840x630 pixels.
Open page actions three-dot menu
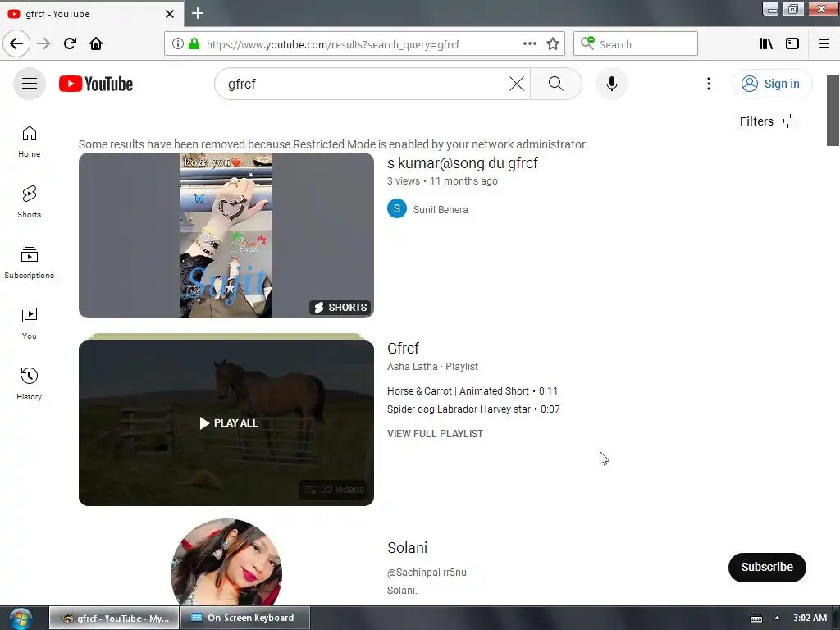pos(529,44)
